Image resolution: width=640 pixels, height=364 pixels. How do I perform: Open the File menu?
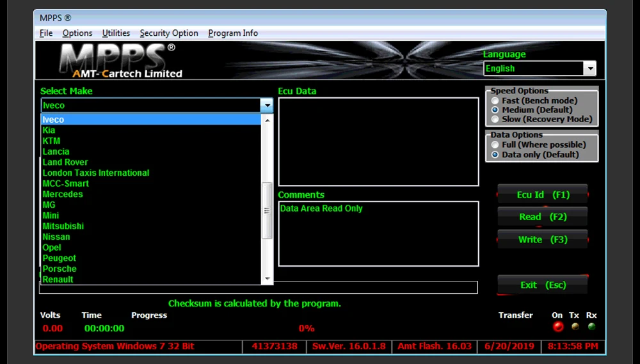click(x=45, y=33)
